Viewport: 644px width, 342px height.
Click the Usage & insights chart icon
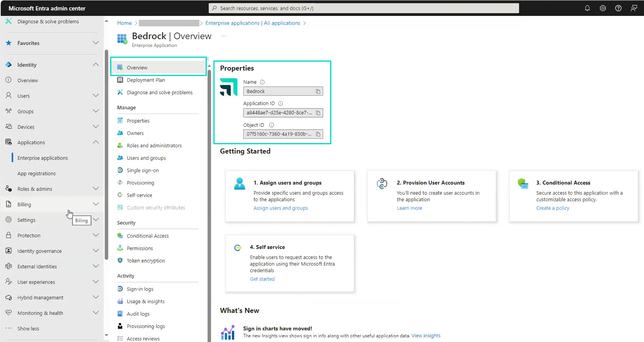pyautogui.click(x=120, y=301)
